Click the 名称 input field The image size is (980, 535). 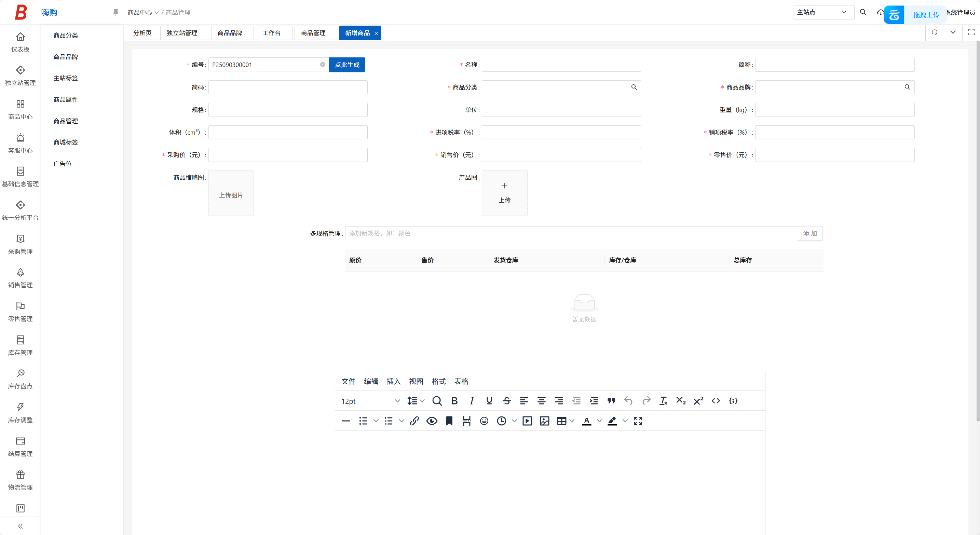click(x=561, y=65)
